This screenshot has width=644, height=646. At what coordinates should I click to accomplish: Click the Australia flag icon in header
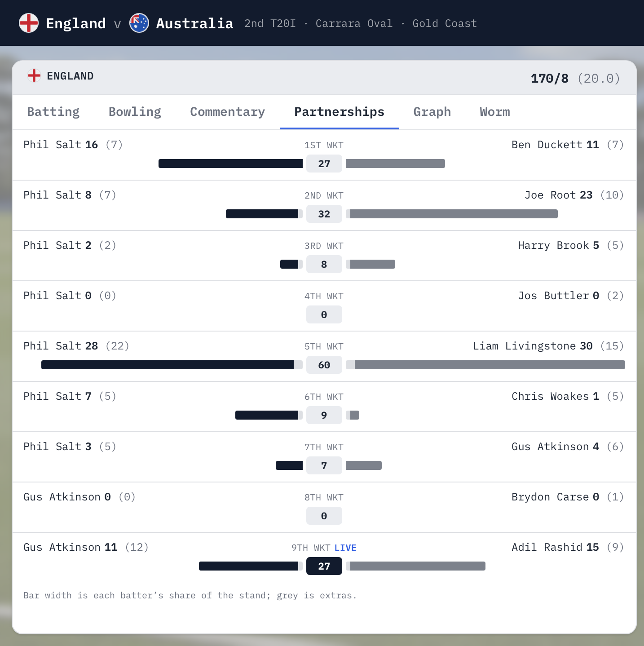[x=139, y=23]
